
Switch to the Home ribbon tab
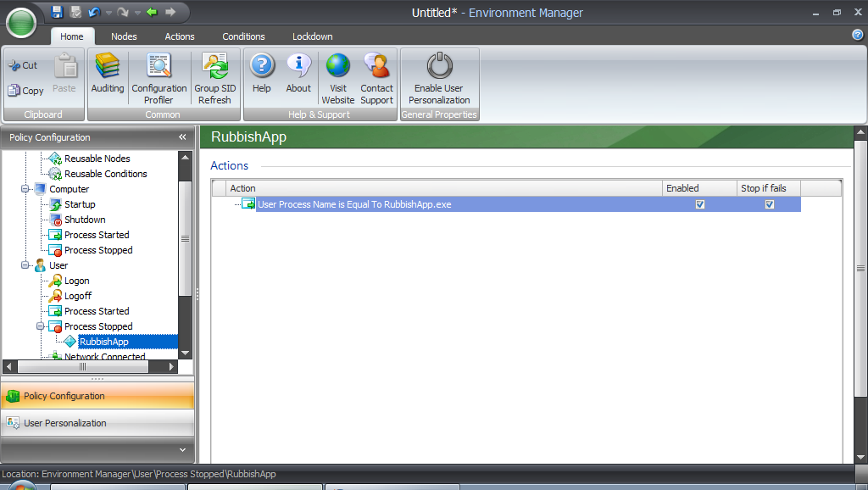click(x=72, y=36)
